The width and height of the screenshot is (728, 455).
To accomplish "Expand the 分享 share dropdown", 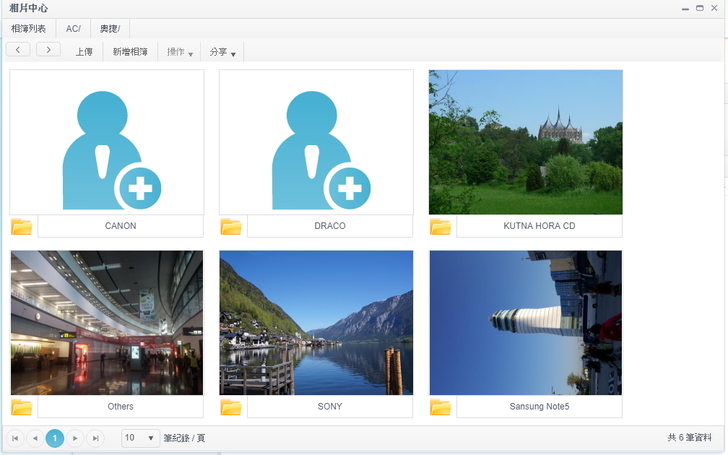I will tap(220, 51).
